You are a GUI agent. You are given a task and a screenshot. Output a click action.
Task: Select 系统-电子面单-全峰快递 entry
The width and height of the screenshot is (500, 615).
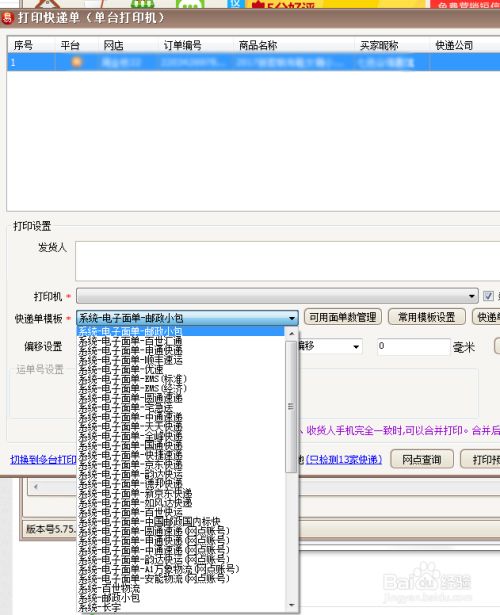[x=180, y=436]
